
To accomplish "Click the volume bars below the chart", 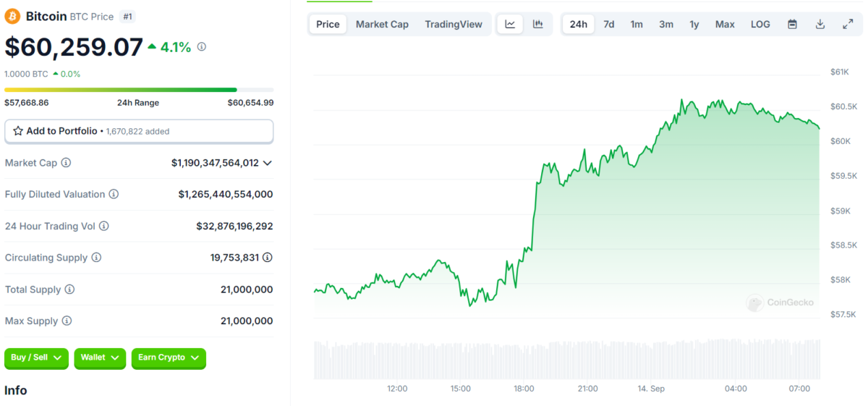I will (x=567, y=360).
